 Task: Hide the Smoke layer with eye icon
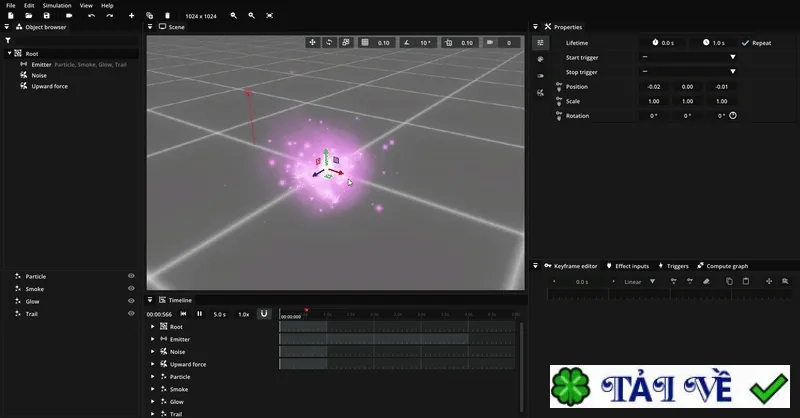coord(131,288)
